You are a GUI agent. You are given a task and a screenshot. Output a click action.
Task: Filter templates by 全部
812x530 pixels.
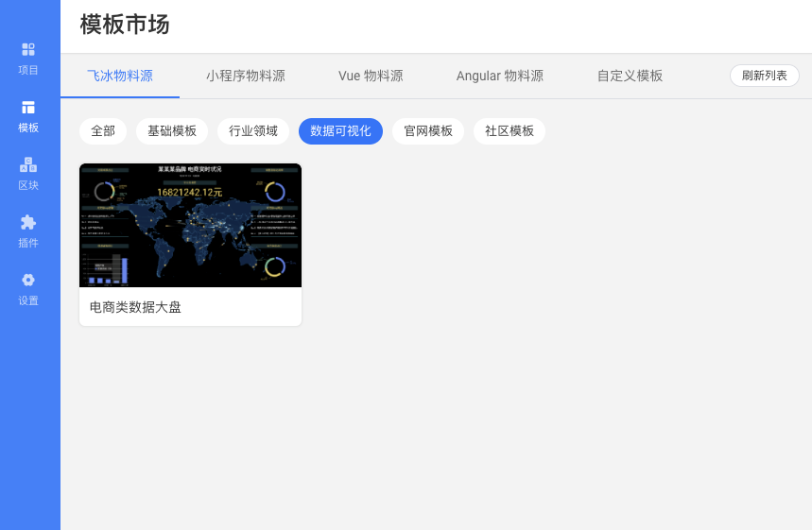103,131
